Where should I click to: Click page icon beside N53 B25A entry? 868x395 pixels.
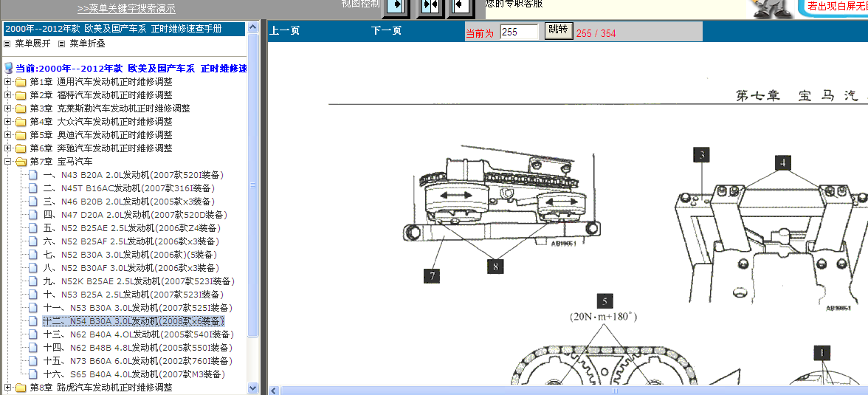(x=33, y=295)
